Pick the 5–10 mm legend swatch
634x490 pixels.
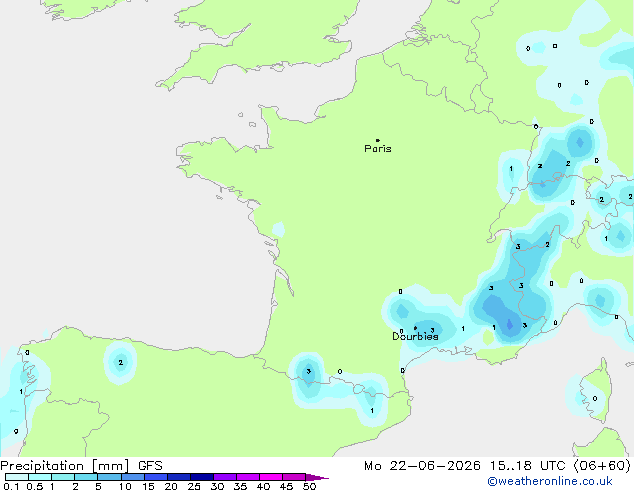tap(109, 477)
